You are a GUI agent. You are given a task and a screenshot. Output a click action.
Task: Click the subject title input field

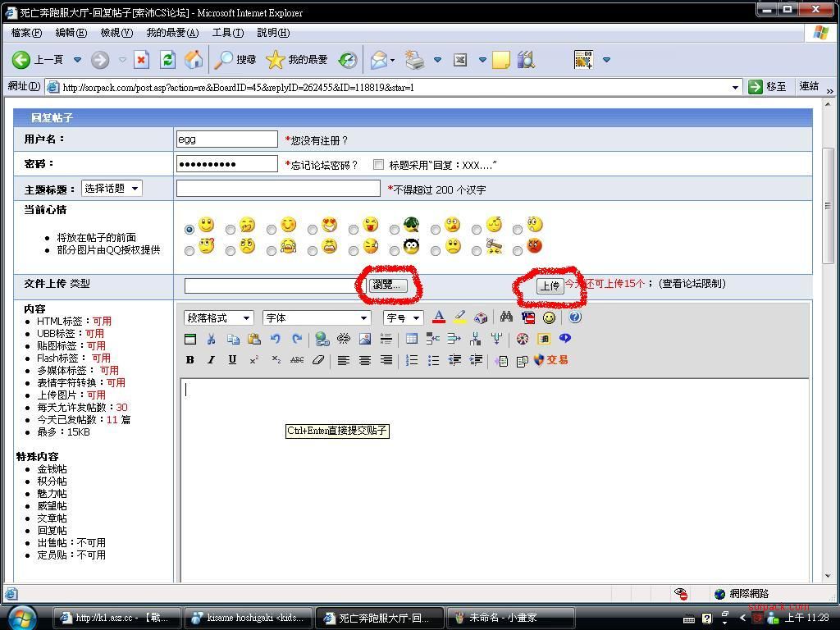point(278,189)
